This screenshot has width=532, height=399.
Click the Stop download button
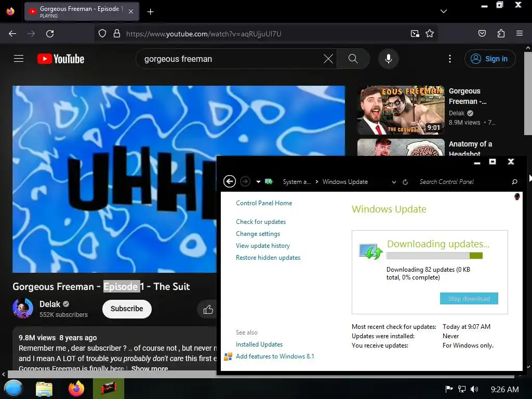[x=469, y=299]
